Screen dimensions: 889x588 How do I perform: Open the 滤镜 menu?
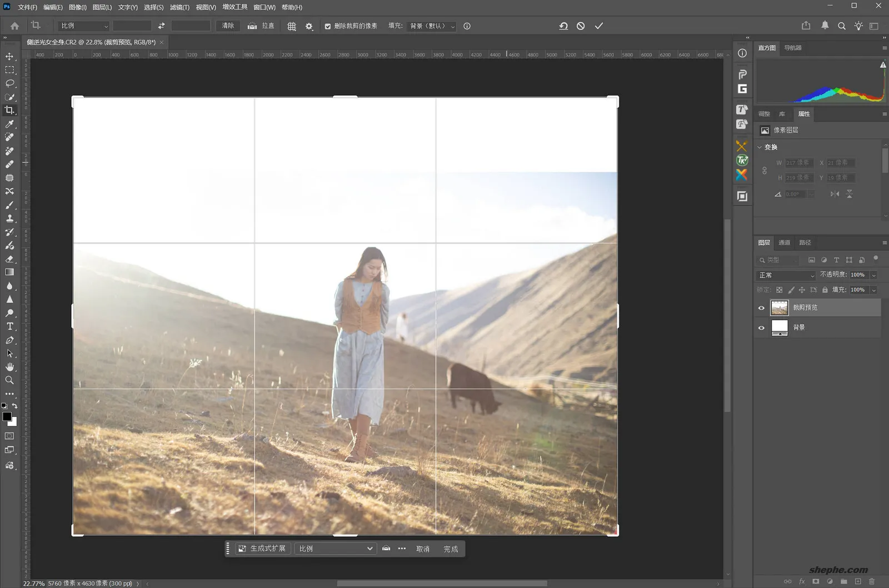(x=178, y=7)
